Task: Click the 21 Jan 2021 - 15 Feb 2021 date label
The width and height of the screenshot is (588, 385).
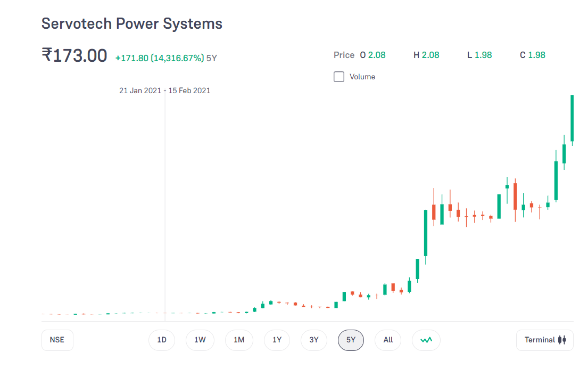Action: [164, 91]
